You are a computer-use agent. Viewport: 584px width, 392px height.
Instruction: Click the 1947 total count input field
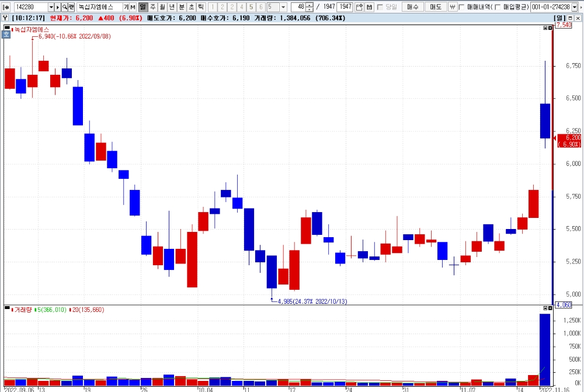click(x=345, y=6)
